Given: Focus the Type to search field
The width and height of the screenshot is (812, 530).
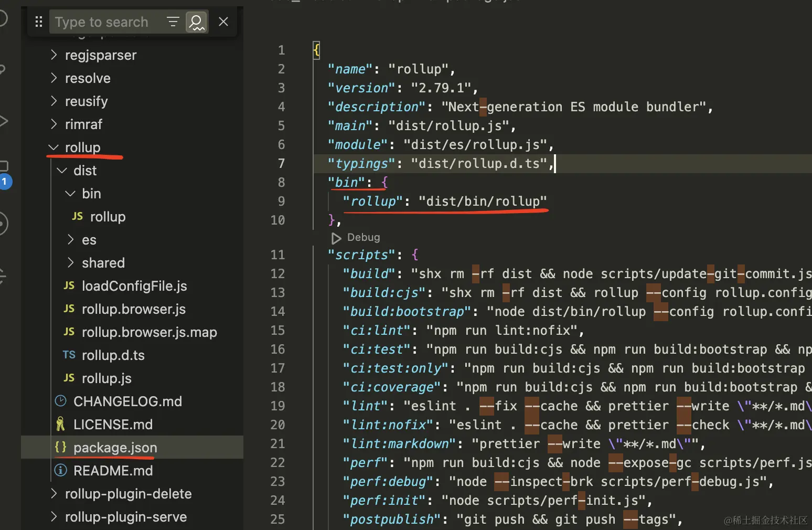Looking at the screenshot, I should point(108,22).
